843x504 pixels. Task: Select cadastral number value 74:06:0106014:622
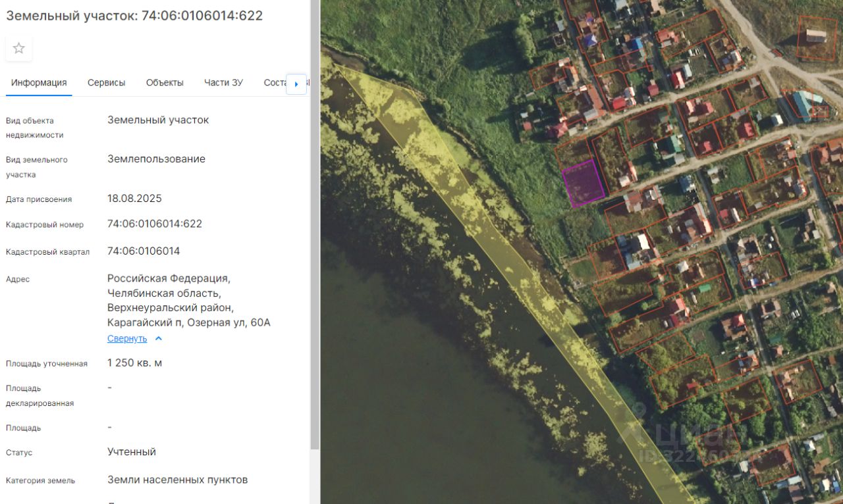click(155, 224)
